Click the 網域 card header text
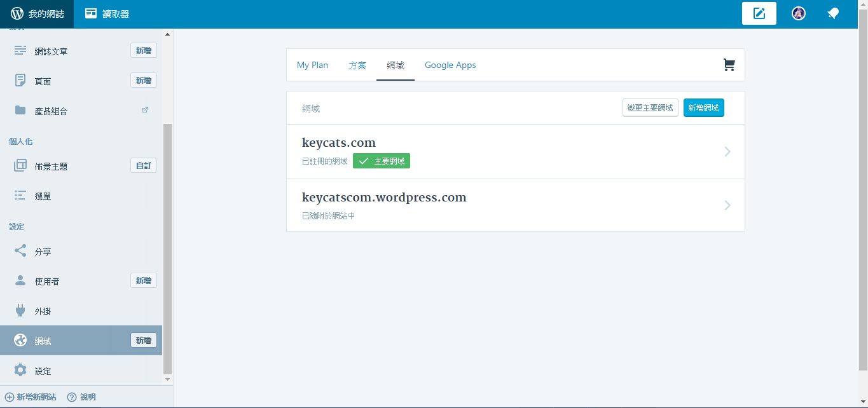The width and height of the screenshot is (868, 408). pos(311,109)
